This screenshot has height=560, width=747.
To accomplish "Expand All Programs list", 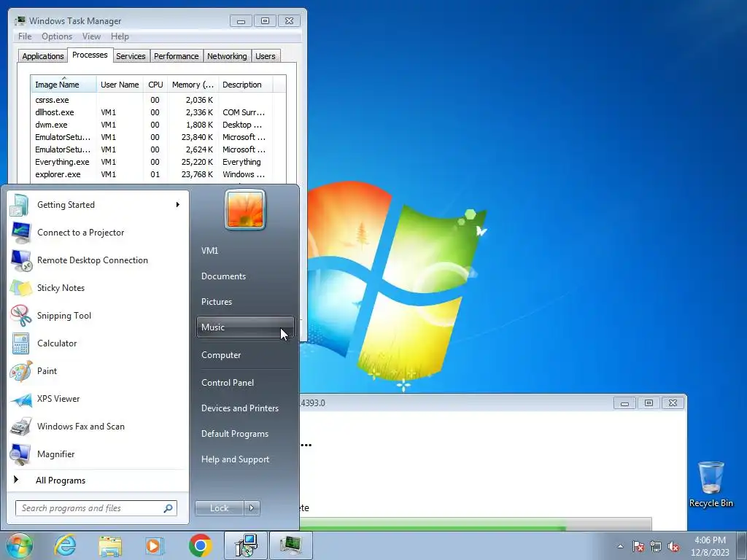I will (61, 481).
